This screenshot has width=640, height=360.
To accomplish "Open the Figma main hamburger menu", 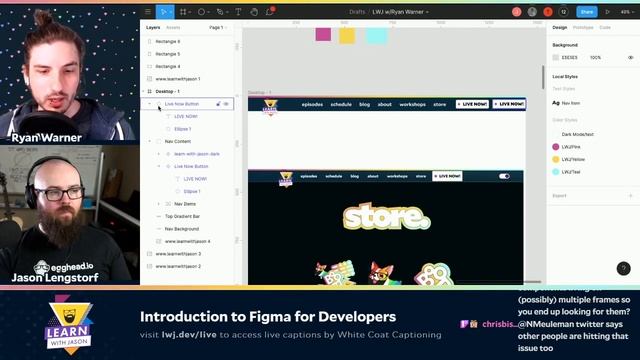I will 148,12.
